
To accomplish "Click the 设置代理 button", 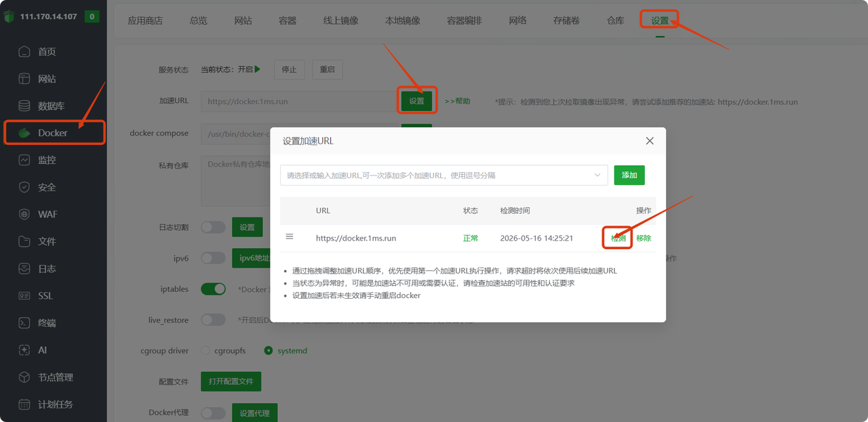I will coord(254,413).
